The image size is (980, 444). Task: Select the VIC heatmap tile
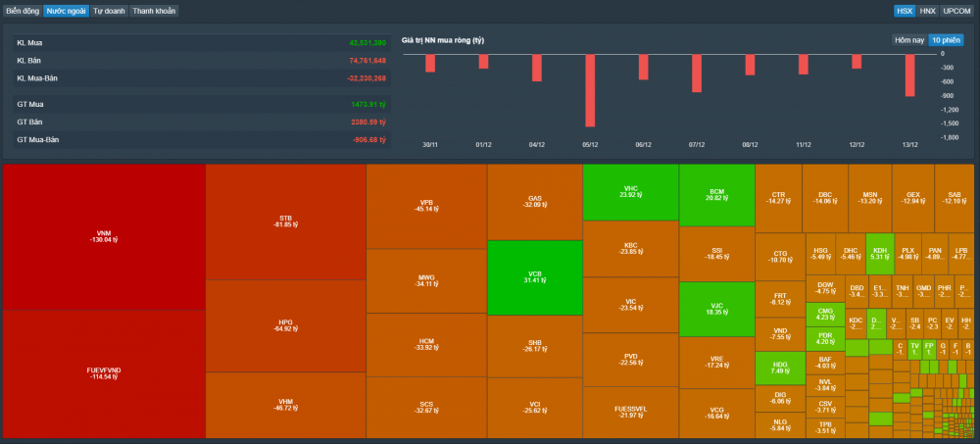click(x=630, y=305)
